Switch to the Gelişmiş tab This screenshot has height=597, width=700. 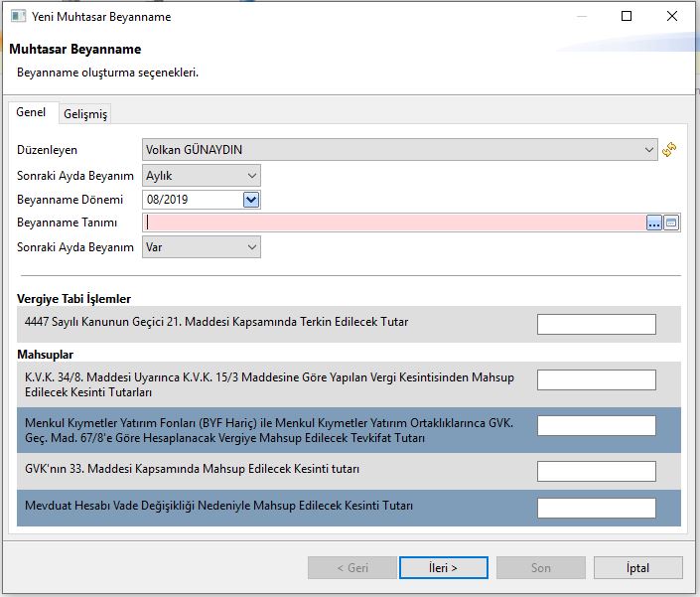[85, 114]
